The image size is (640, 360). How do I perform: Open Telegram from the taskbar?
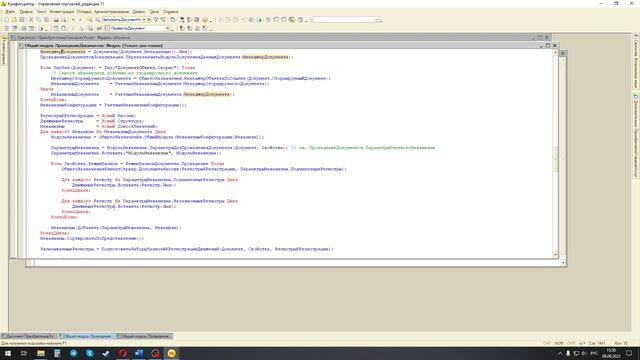click(73, 353)
